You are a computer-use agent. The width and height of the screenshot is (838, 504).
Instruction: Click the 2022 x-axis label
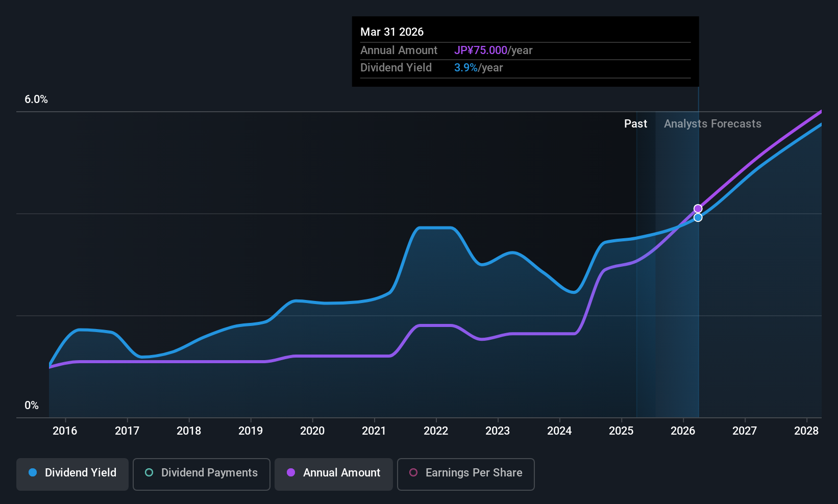436,431
